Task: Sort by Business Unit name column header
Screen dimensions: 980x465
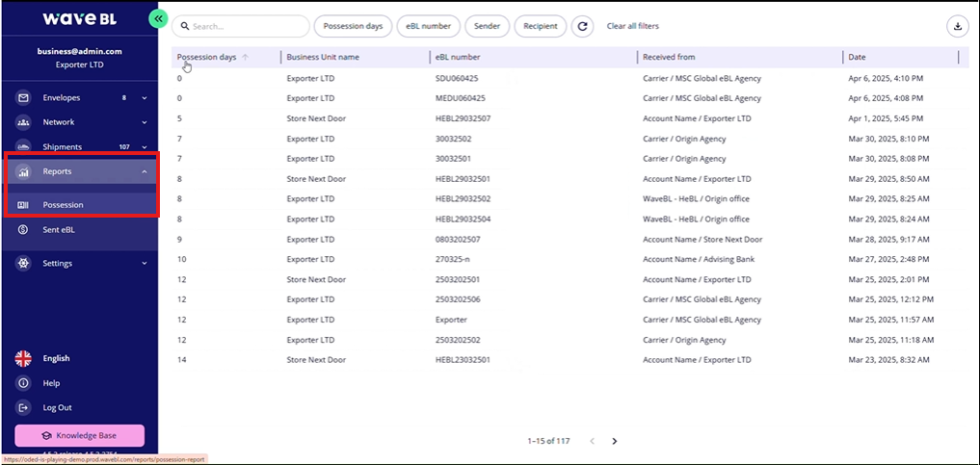Action: [323, 57]
